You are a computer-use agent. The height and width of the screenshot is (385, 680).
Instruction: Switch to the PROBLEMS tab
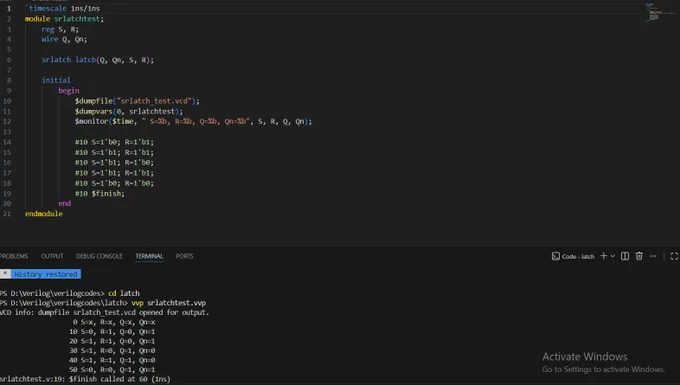point(14,256)
